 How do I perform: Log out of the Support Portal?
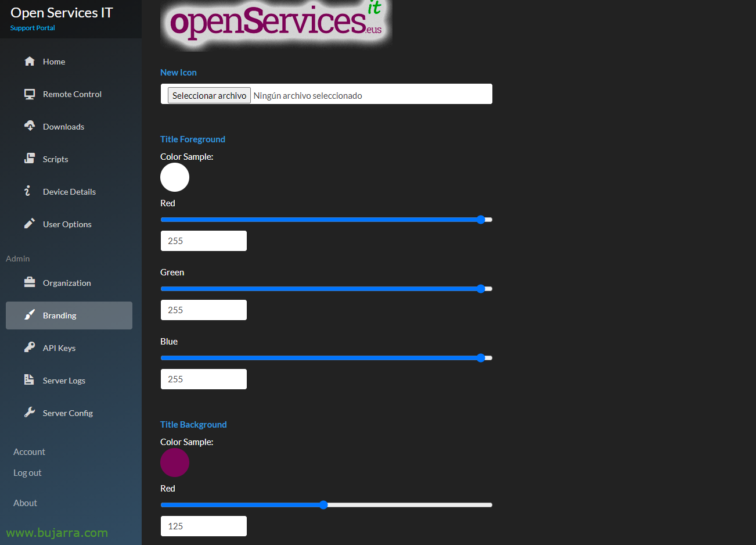pyautogui.click(x=27, y=472)
